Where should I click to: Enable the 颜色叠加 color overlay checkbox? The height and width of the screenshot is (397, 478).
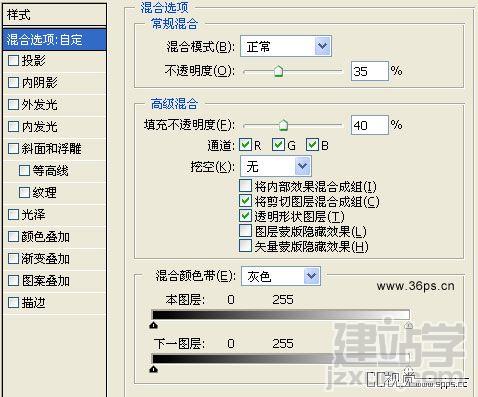pos(13,237)
